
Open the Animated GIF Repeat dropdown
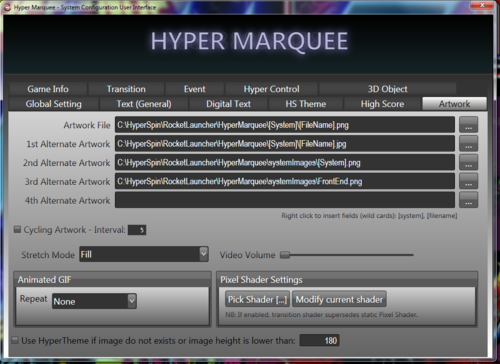click(x=94, y=301)
